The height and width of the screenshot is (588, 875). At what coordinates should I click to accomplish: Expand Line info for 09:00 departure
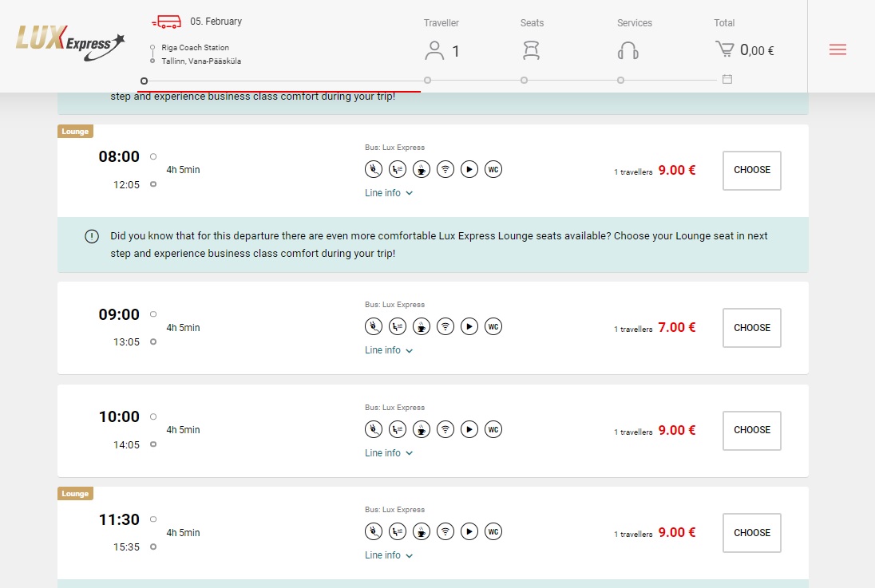389,350
